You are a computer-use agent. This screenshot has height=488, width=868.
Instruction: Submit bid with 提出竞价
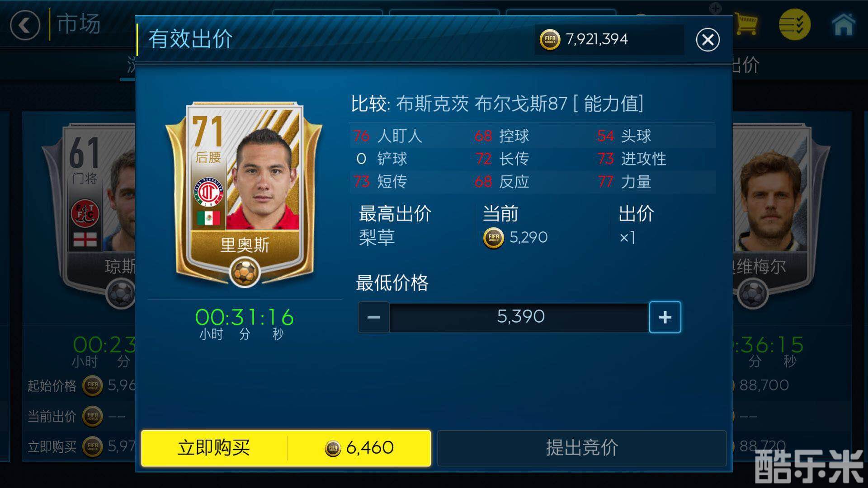582,448
